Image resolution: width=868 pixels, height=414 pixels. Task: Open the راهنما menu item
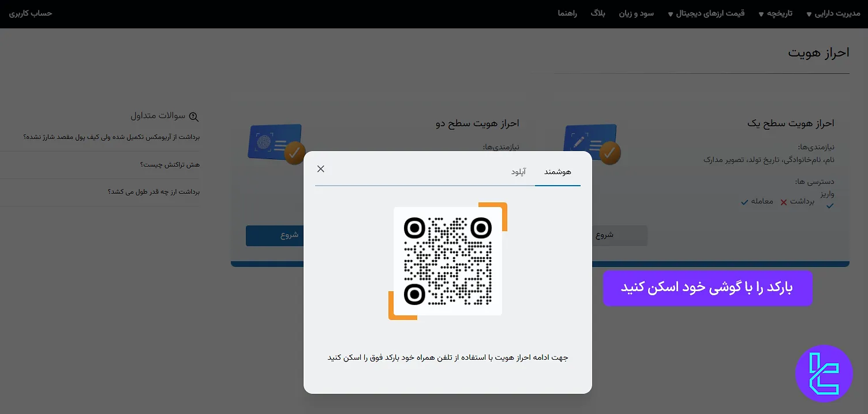coord(567,14)
